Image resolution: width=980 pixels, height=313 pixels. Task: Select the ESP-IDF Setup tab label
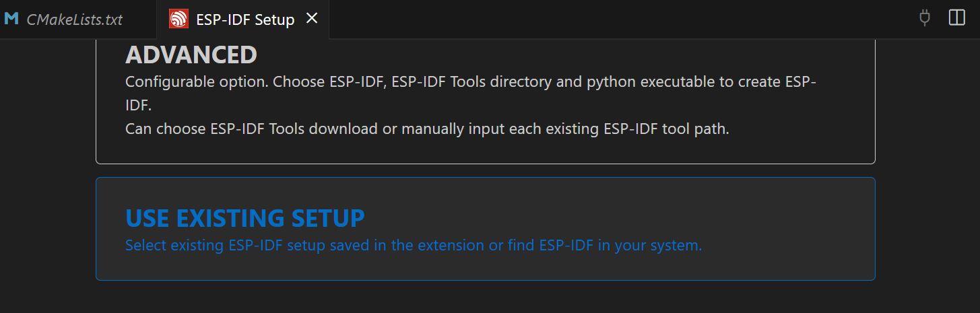245,20
